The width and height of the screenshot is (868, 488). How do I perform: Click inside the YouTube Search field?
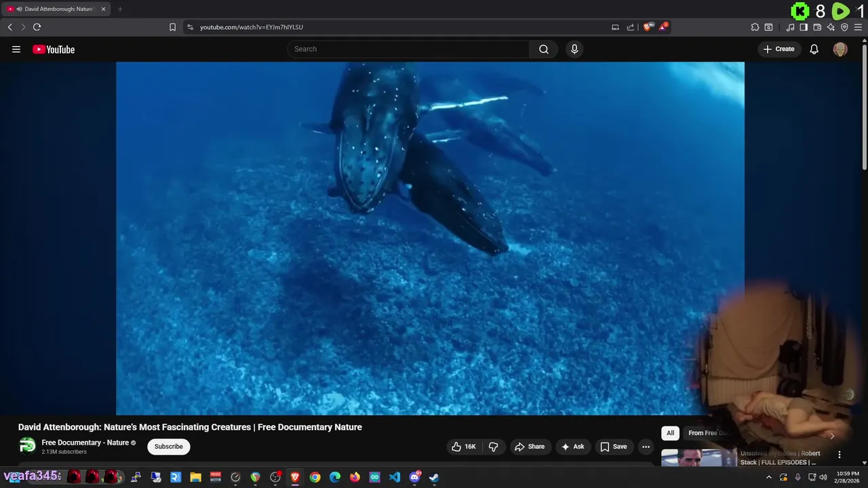coord(408,49)
